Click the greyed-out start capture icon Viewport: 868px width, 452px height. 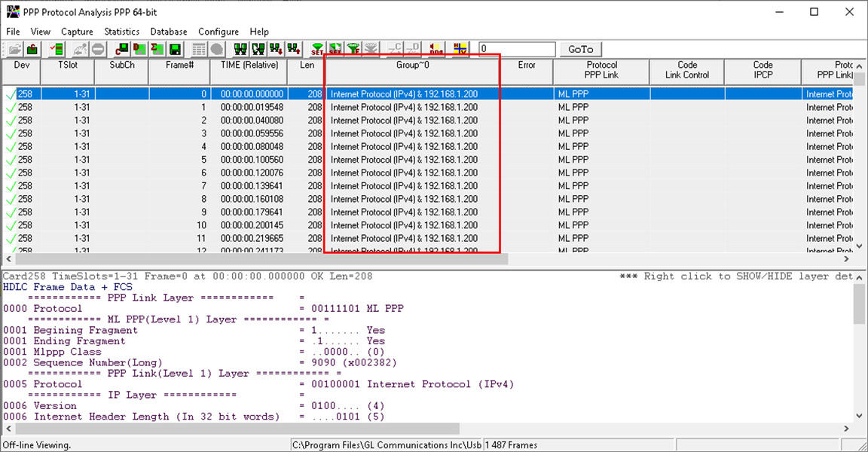81,49
